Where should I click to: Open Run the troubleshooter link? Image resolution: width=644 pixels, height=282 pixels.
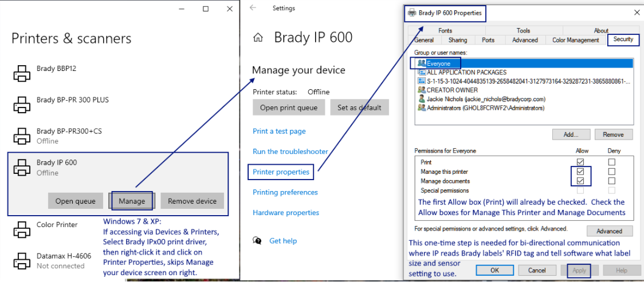[290, 152]
